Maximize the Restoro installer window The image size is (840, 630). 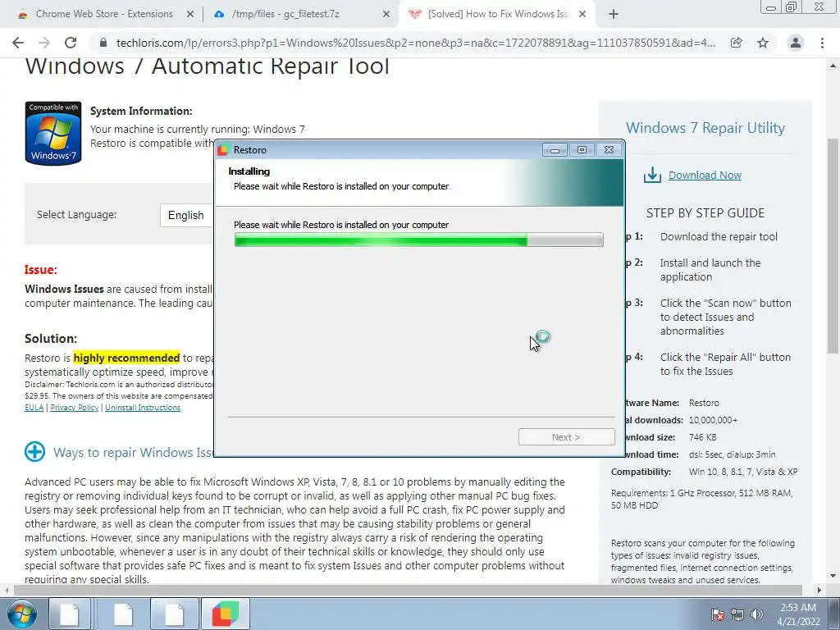pos(582,150)
